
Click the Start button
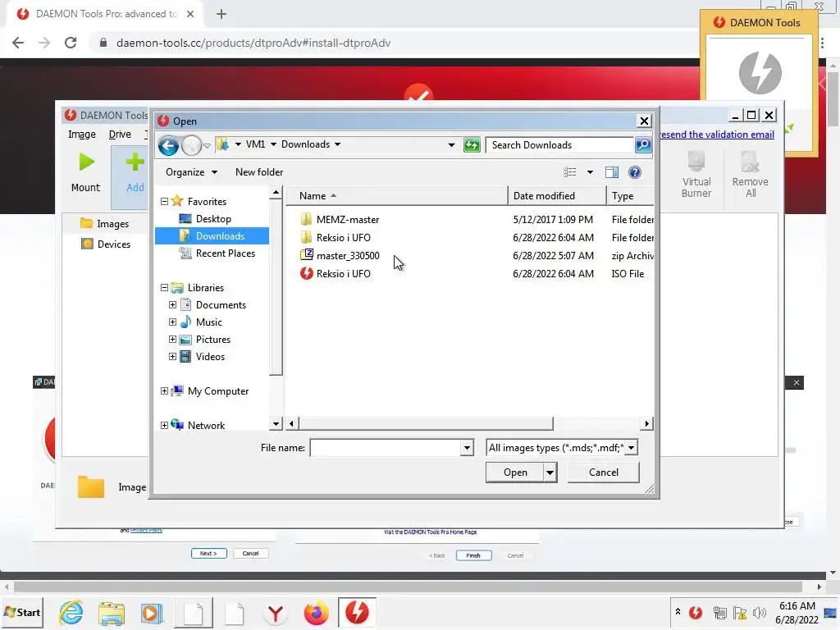coord(22,612)
